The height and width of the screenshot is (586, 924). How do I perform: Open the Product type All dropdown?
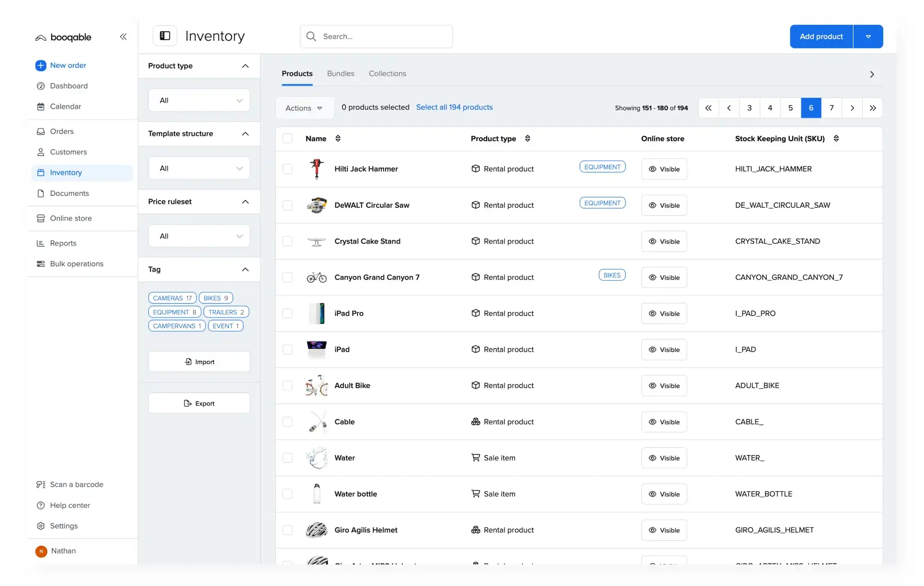199,100
